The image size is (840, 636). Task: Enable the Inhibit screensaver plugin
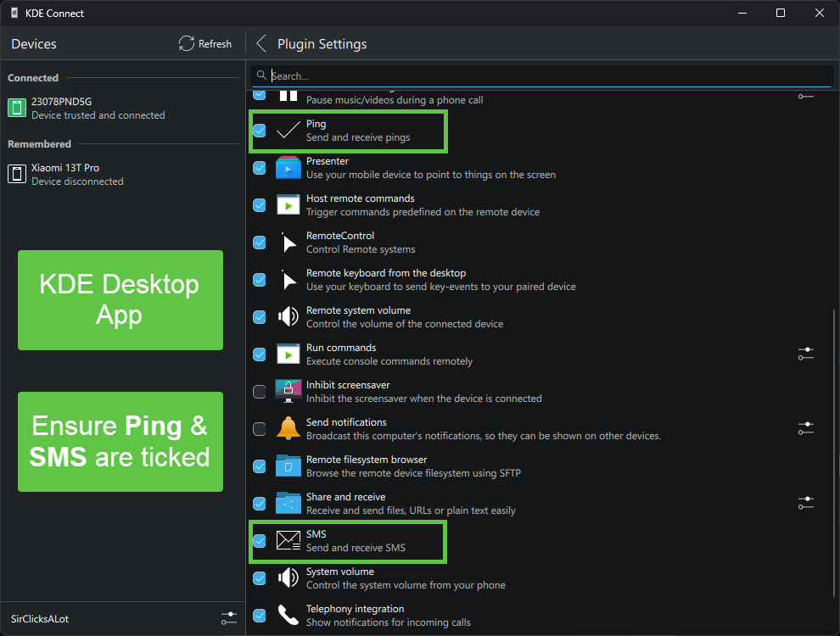click(259, 391)
